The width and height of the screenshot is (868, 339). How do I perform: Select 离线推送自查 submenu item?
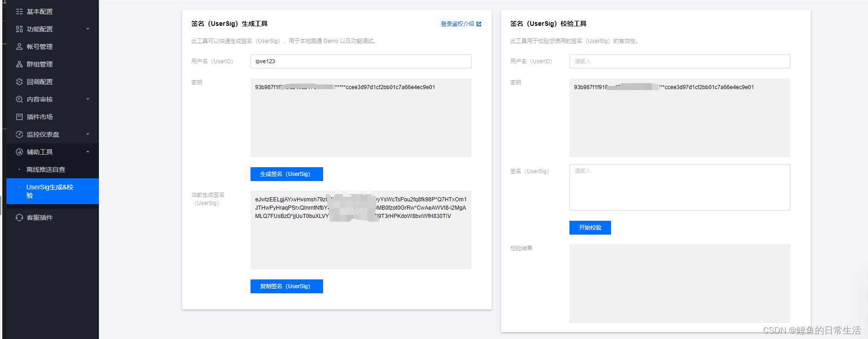point(53,169)
